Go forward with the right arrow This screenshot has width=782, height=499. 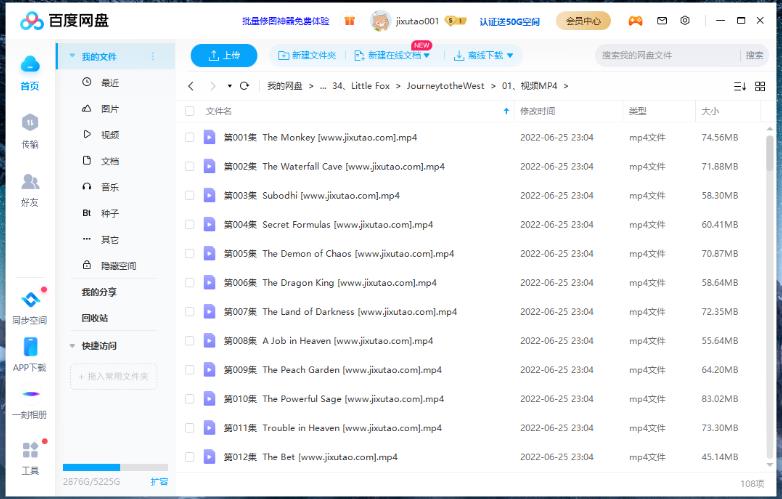coord(213,86)
